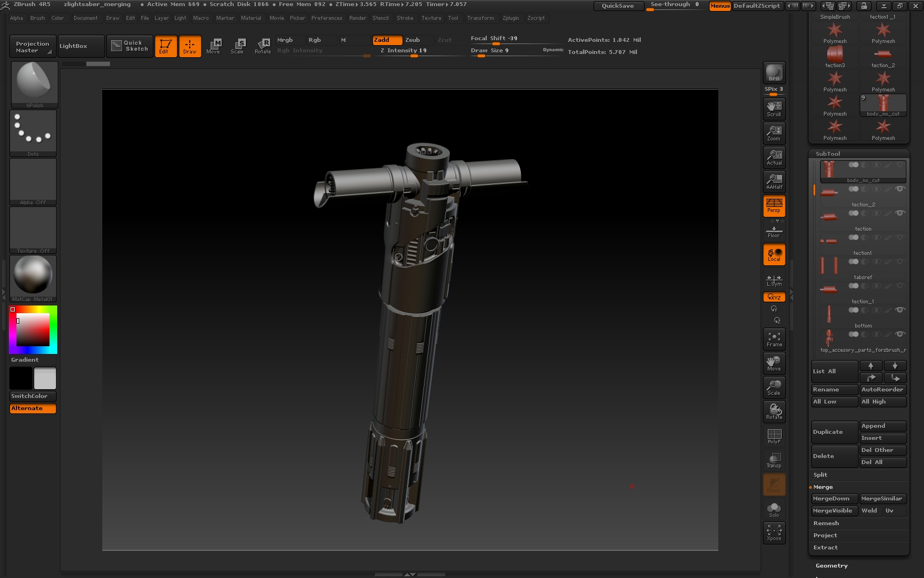Toggle visibility eye of bottom subtool
The image size is (924, 578).
click(x=900, y=310)
